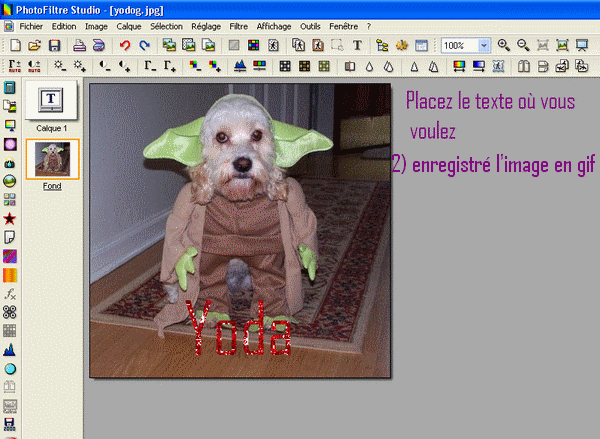600x439 pixels.
Task: Increase contrast with half-circle plus icon
Action: tap(124, 66)
